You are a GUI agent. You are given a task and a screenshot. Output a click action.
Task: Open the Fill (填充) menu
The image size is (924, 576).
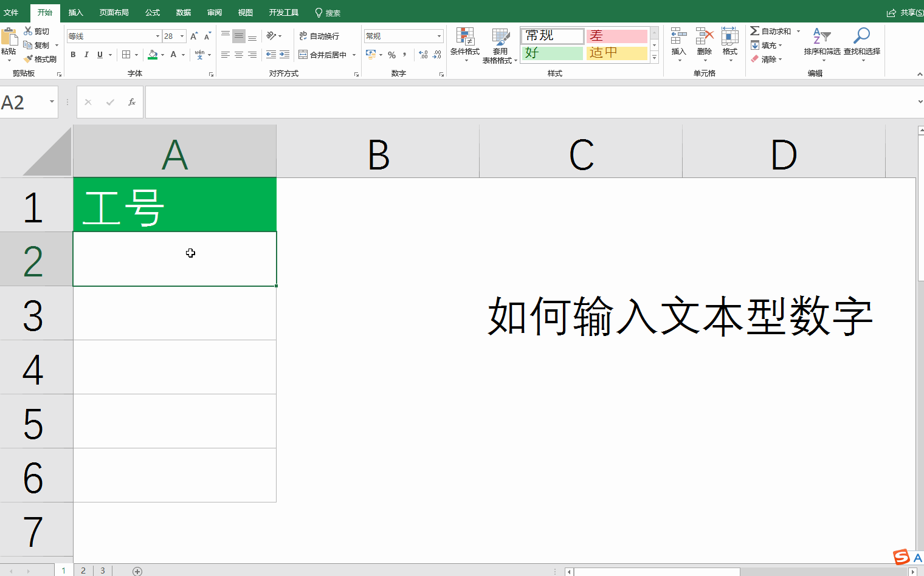point(767,45)
